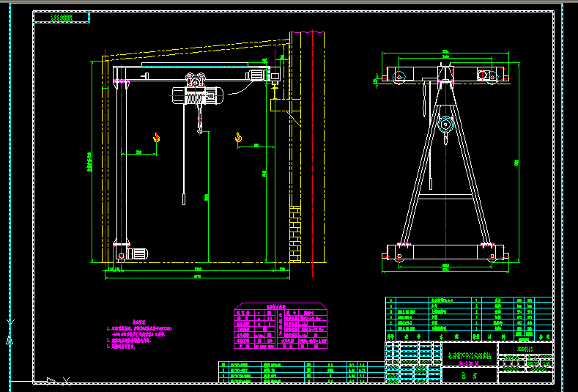Click the UCS icon's Y axis arrowhead
Viewport: 578px width, 392px height.
pyautogui.click(x=10, y=340)
